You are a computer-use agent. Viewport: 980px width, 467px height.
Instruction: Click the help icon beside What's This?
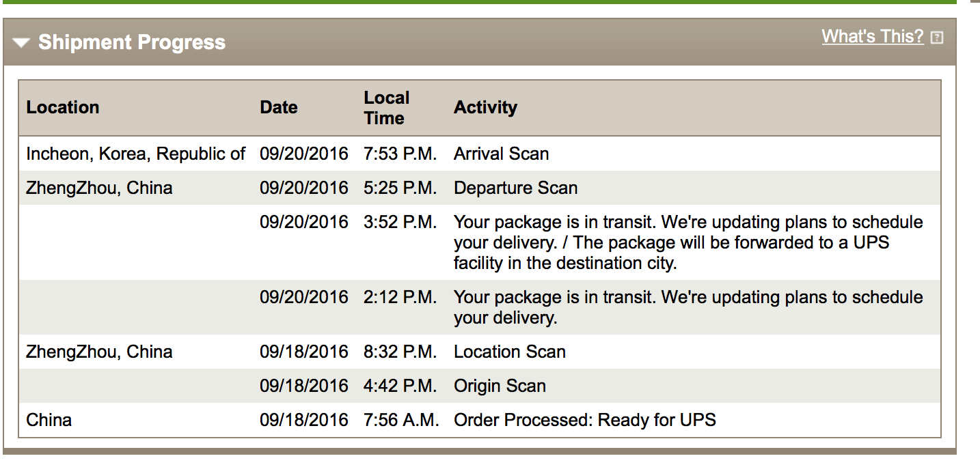click(937, 38)
